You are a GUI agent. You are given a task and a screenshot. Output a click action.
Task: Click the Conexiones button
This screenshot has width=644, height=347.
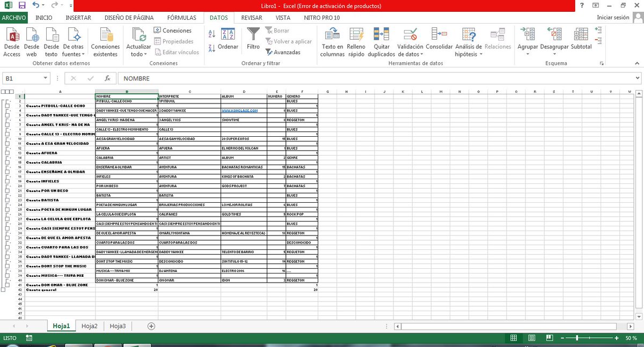172,31
